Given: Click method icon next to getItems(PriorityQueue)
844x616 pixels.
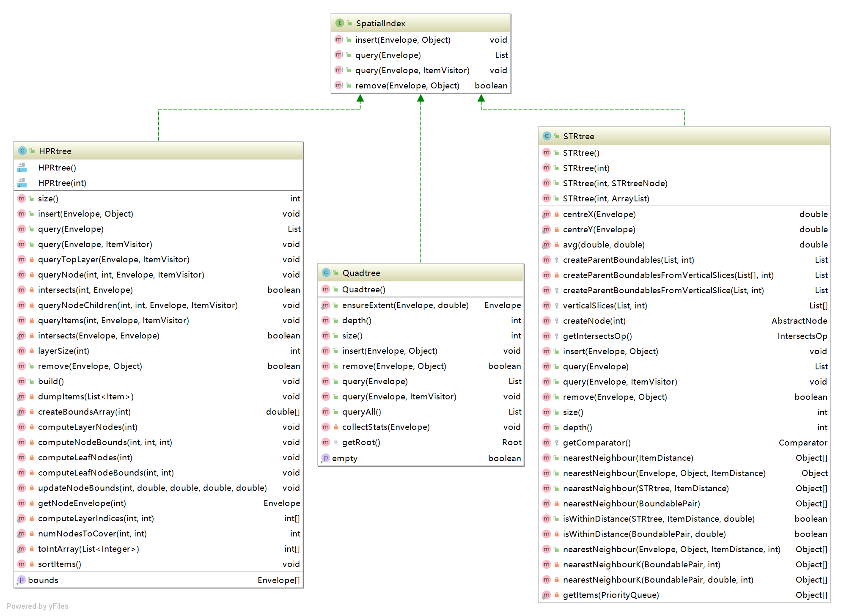Looking at the screenshot, I should [x=546, y=595].
